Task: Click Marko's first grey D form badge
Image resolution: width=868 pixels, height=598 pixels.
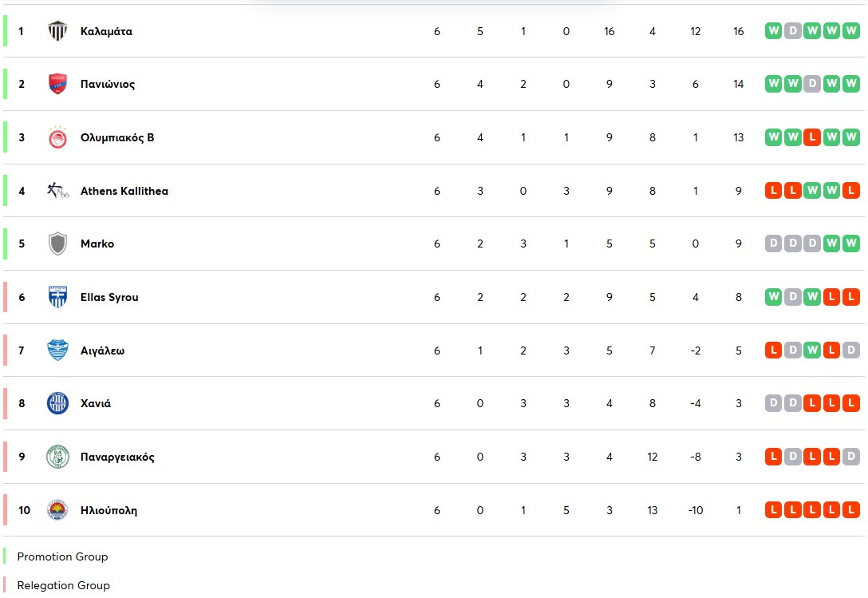Action: coord(773,244)
